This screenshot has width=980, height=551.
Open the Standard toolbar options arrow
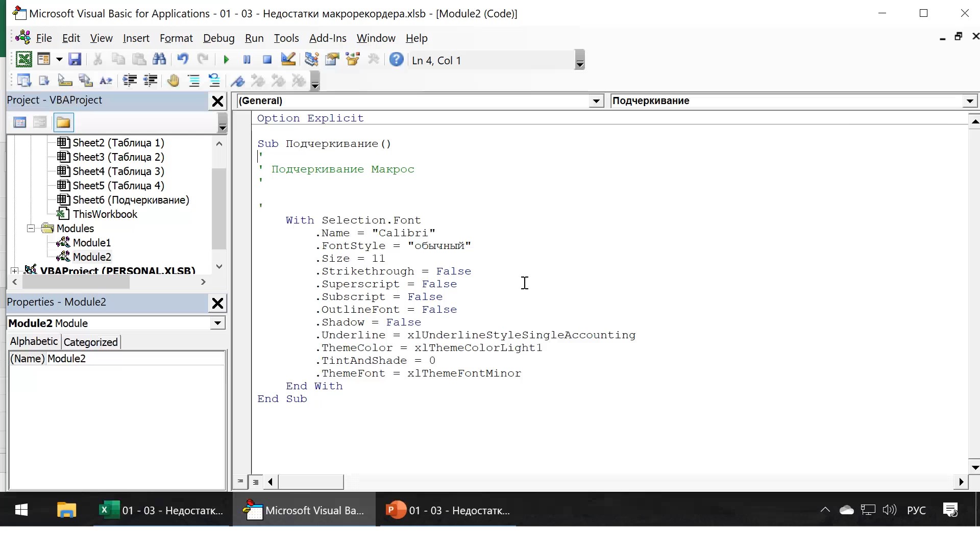coord(579,60)
